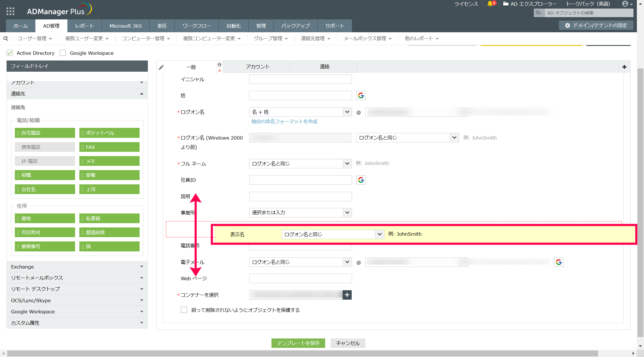The height and width of the screenshot is (357, 644).
Task: Click Google icon beside 社員ID field
Action: click(361, 180)
